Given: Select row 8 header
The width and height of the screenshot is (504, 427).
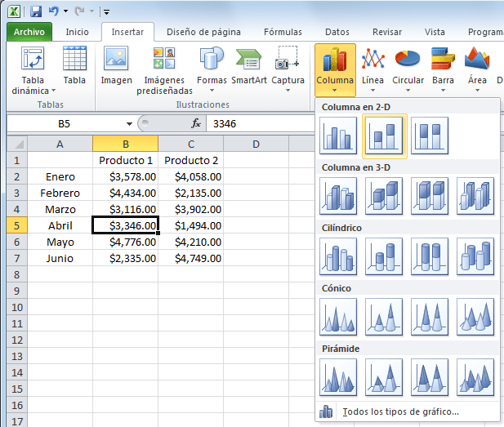Looking at the screenshot, I should pos(17,274).
